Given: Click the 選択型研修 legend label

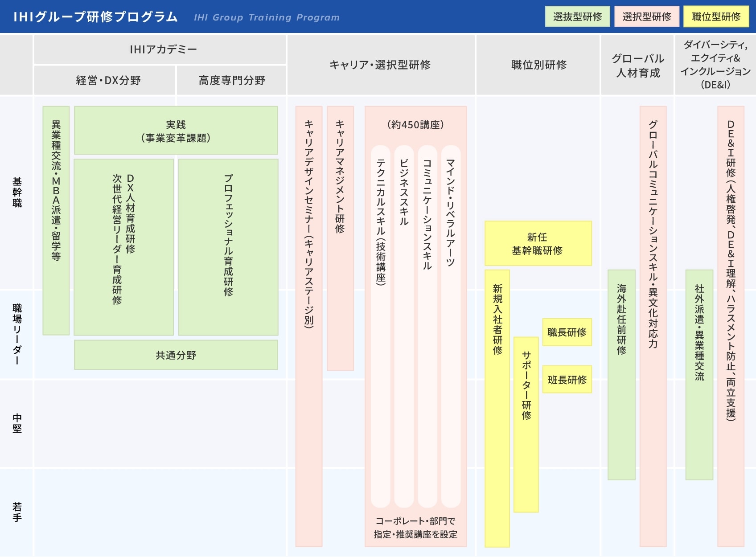Looking at the screenshot, I should point(647,16).
